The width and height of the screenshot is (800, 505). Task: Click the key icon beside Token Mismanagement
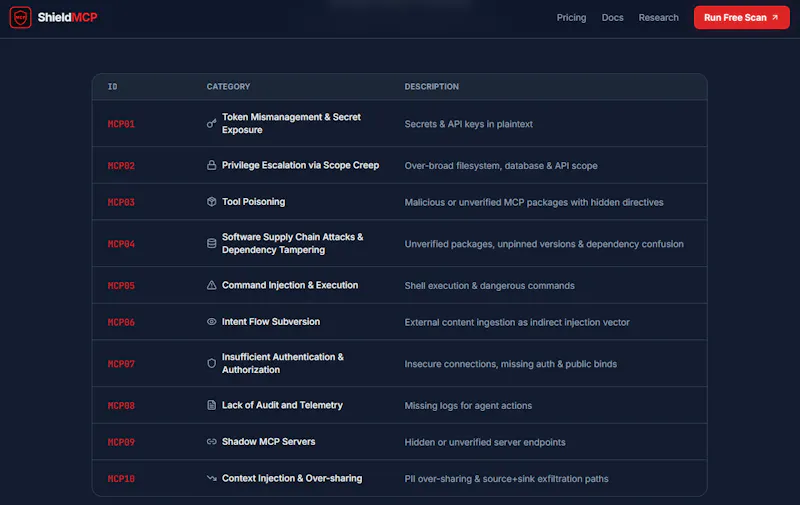(211, 123)
